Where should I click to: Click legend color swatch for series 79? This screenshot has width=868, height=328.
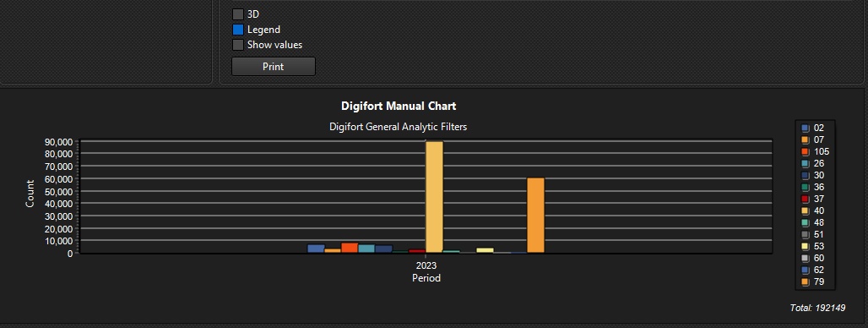tap(806, 282)
